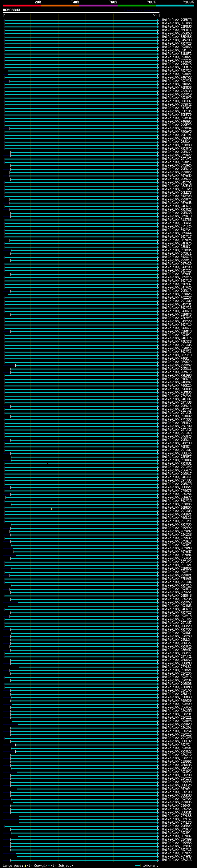Click the query end position 566

pyautogui.click(x=155, y=15)
